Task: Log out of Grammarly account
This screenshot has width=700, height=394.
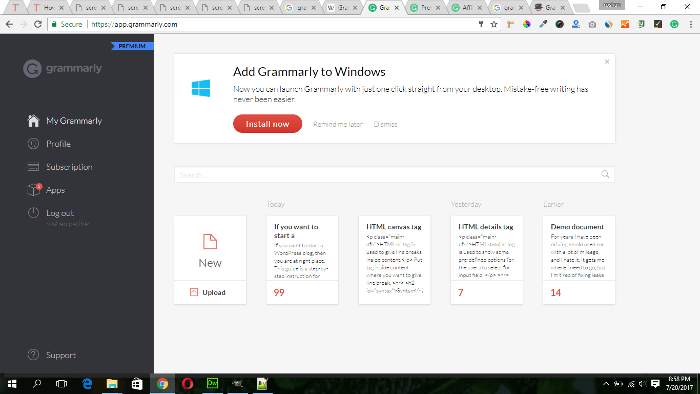Action: point(60,213)
